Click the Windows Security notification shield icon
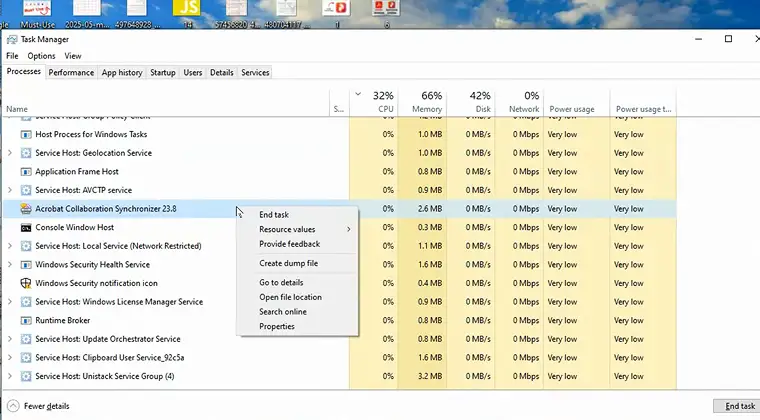This screenshot has height=420, width=760. pos(26,283)
